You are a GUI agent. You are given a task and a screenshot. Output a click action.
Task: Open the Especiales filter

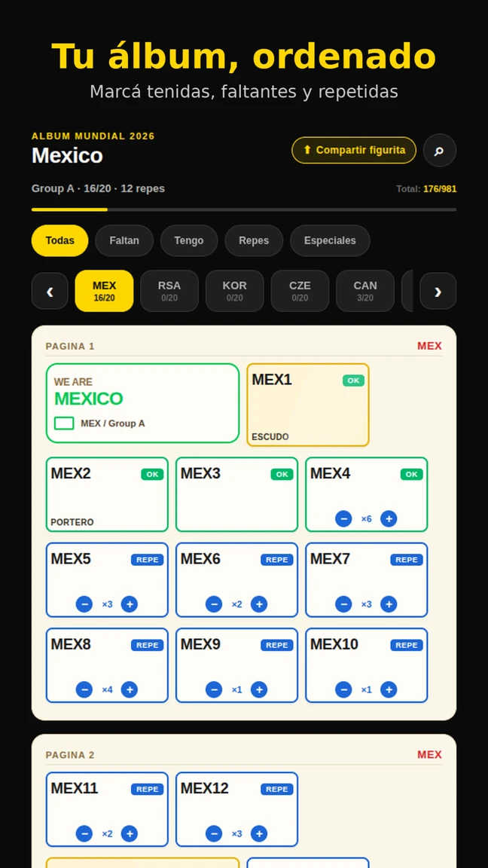coord(330,240)
